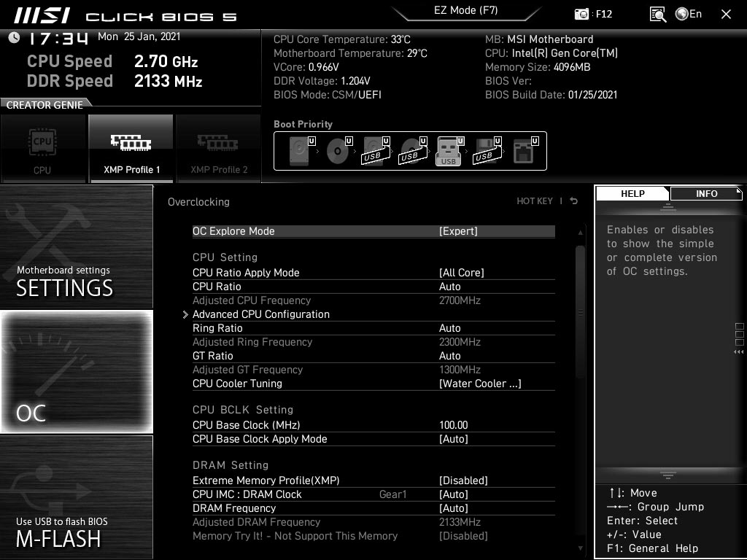Click the DDR Speed 2133 MHz readout
747x560 pixels.
(x=115, y=81)
